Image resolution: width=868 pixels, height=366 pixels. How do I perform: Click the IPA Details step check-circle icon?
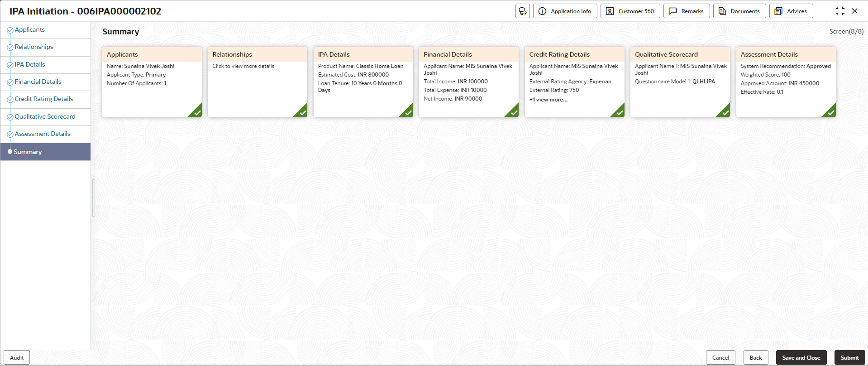coord(10,65)
